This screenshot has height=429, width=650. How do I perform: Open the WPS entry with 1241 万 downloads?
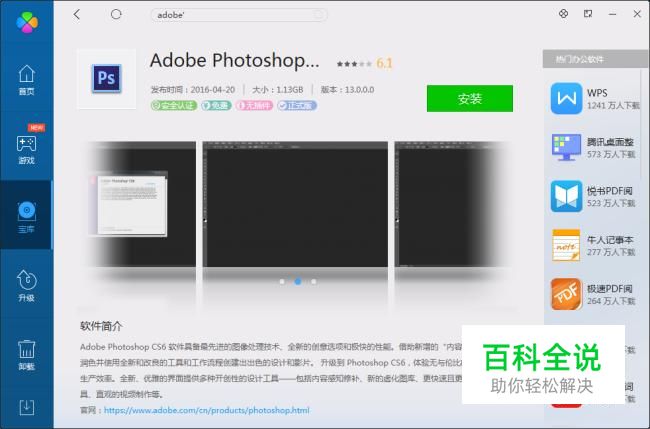coord(595,99)
